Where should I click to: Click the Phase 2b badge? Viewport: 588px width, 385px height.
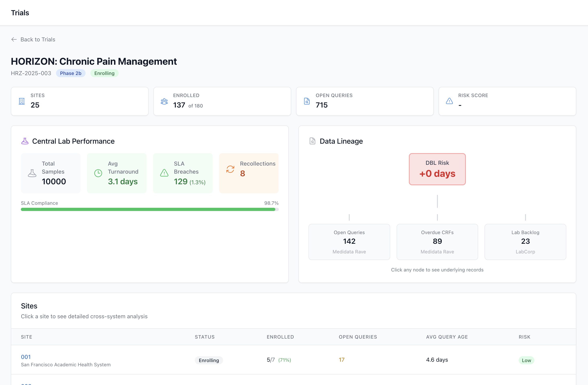(x=71, y=73)
